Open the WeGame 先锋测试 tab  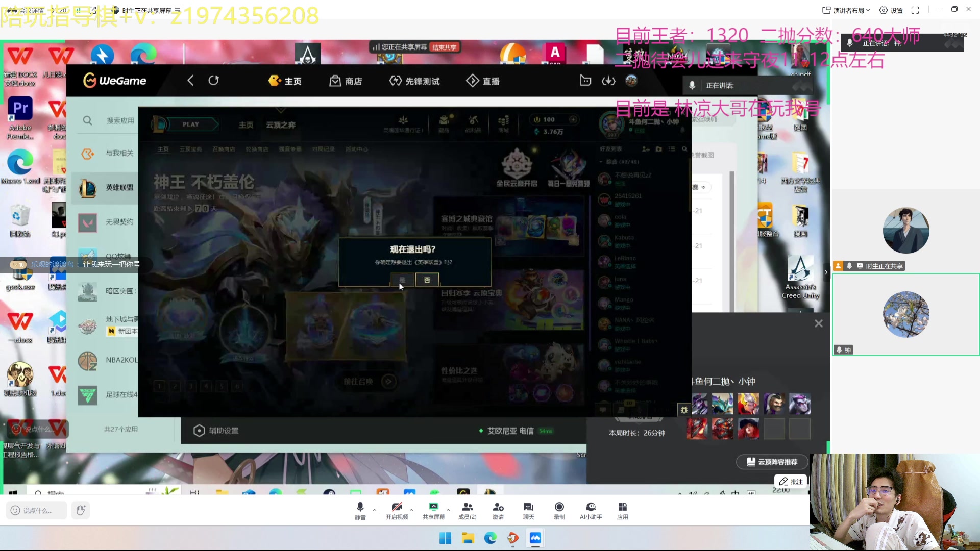(x=414, y=81)
